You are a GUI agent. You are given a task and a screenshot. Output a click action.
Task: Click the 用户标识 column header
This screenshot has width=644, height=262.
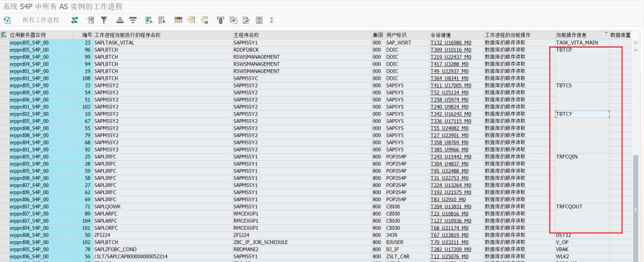pyautogui.click(x=407, y=35)
